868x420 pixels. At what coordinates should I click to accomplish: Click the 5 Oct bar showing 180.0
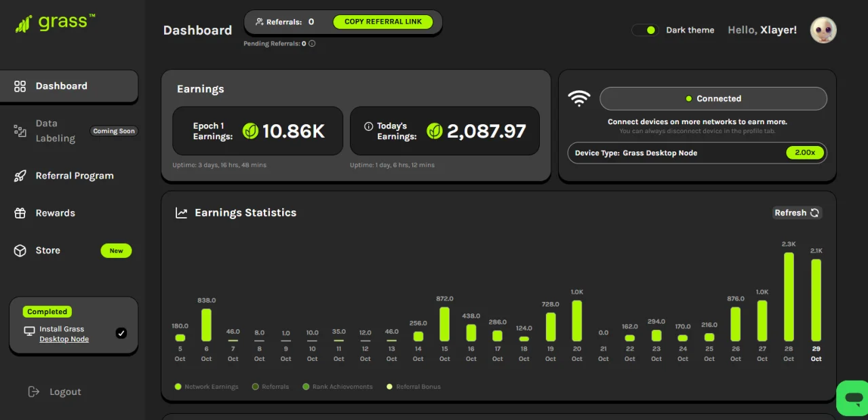[180, 338]
